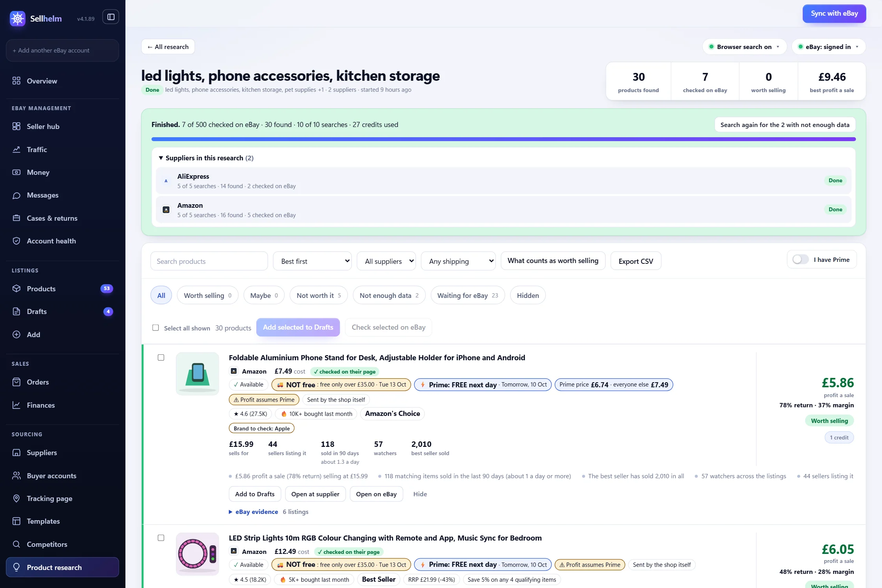Viewport: 882px width, 588px height.
Task: Click Search again for the 2 button
Action: (785, 125)
